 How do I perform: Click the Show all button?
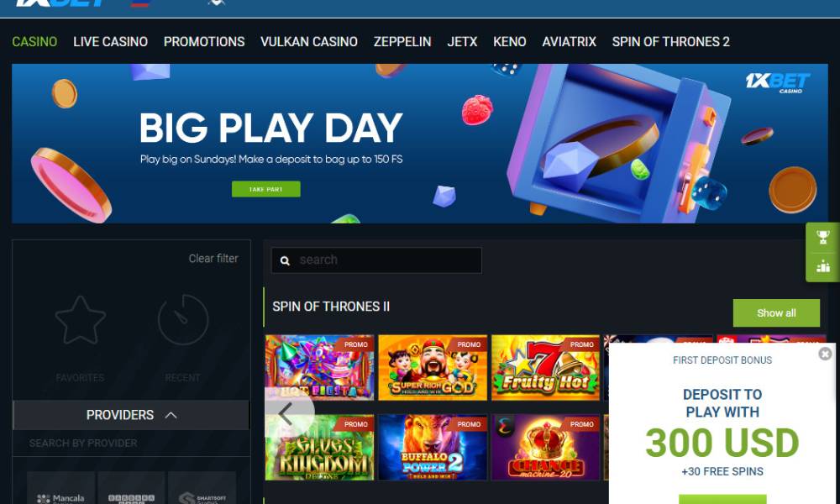pos(776,312)
